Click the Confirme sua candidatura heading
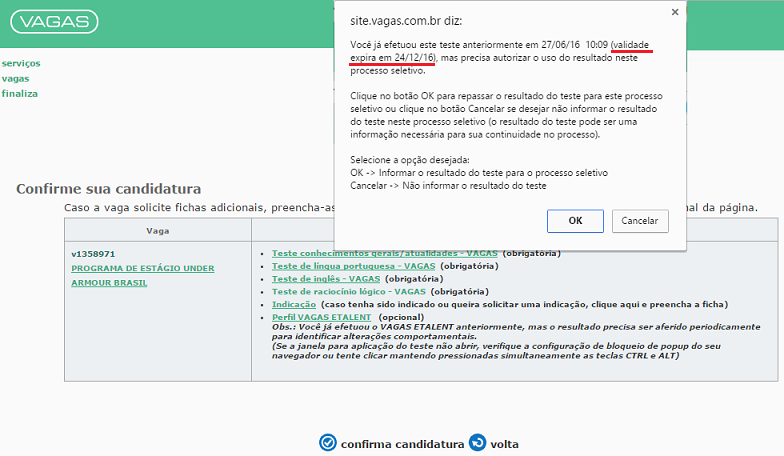784x456 pixels. pos(108,189)
